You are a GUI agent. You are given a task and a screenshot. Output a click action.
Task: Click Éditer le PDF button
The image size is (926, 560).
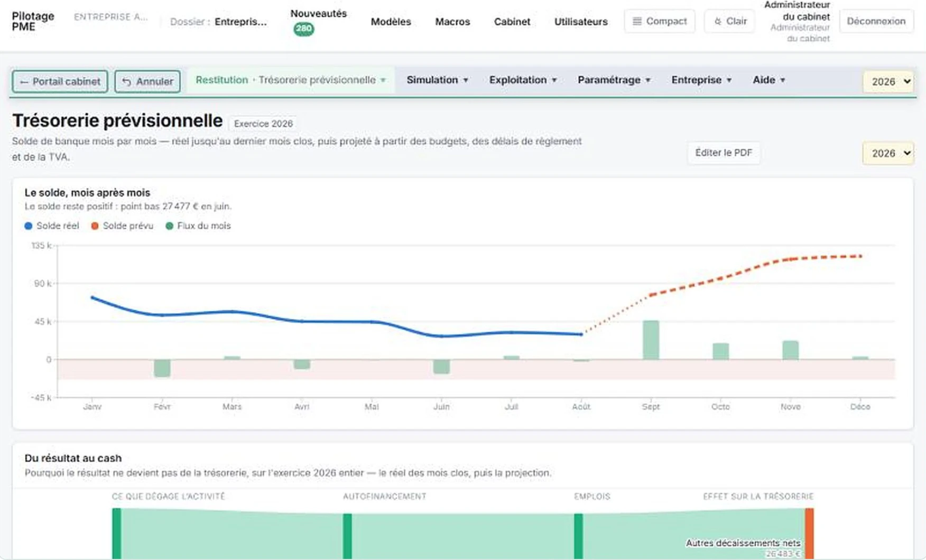click(724, 153)
